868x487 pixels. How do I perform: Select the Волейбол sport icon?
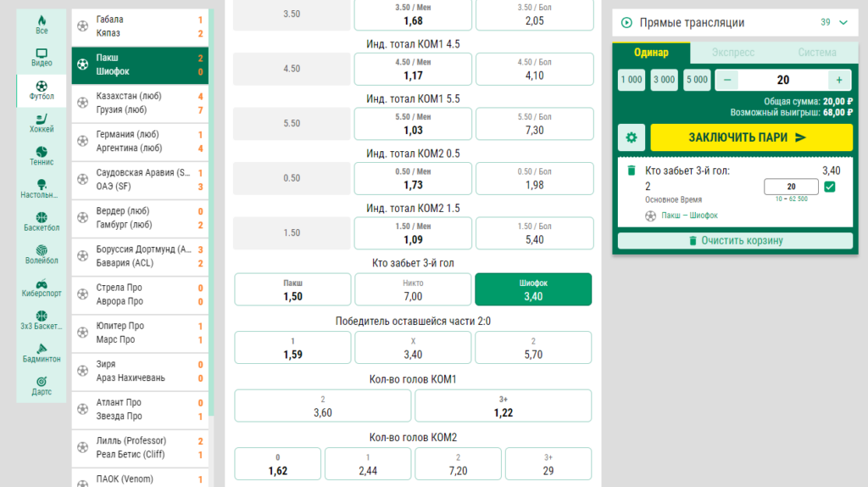[42, 250]
